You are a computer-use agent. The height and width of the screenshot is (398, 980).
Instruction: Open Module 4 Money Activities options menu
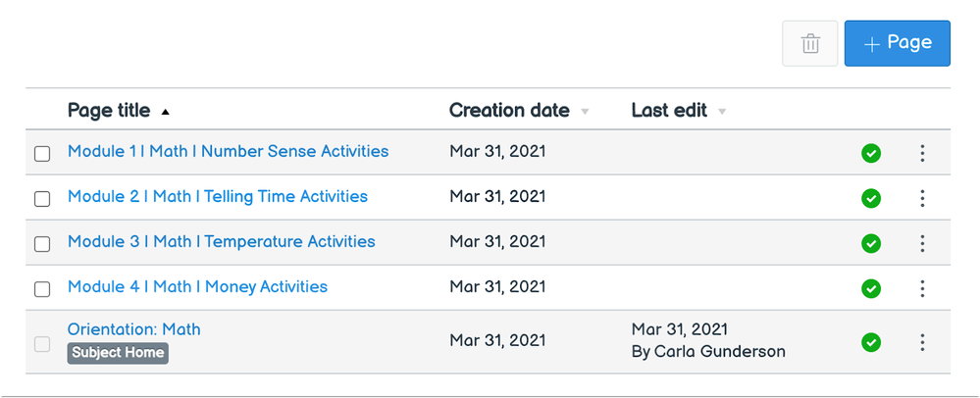coord(922,288)
